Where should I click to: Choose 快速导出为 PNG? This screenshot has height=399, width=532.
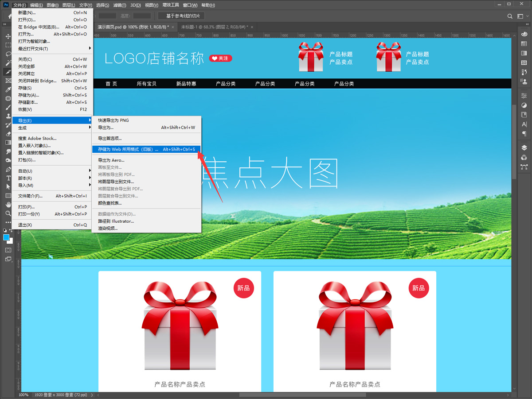(113, 120)
